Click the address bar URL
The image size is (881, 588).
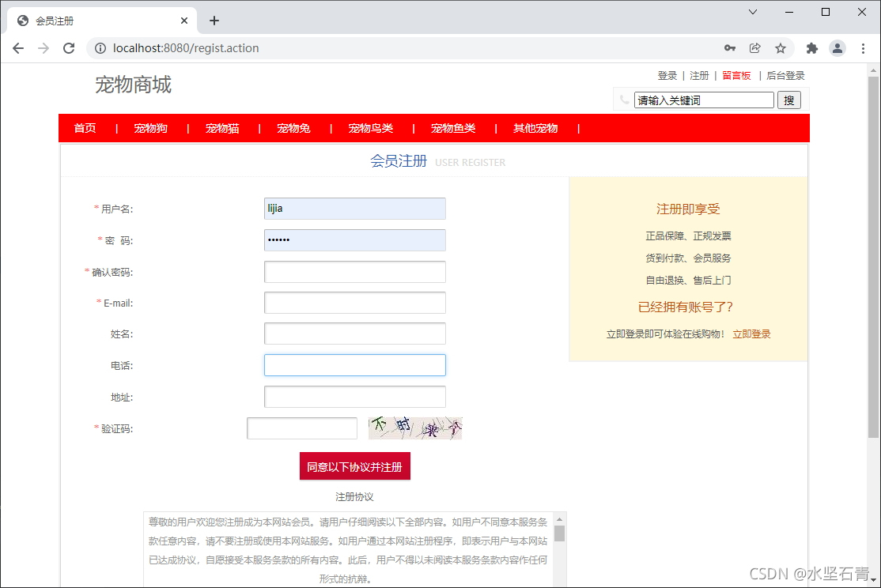pyautogui.click(x=186, y=48)
